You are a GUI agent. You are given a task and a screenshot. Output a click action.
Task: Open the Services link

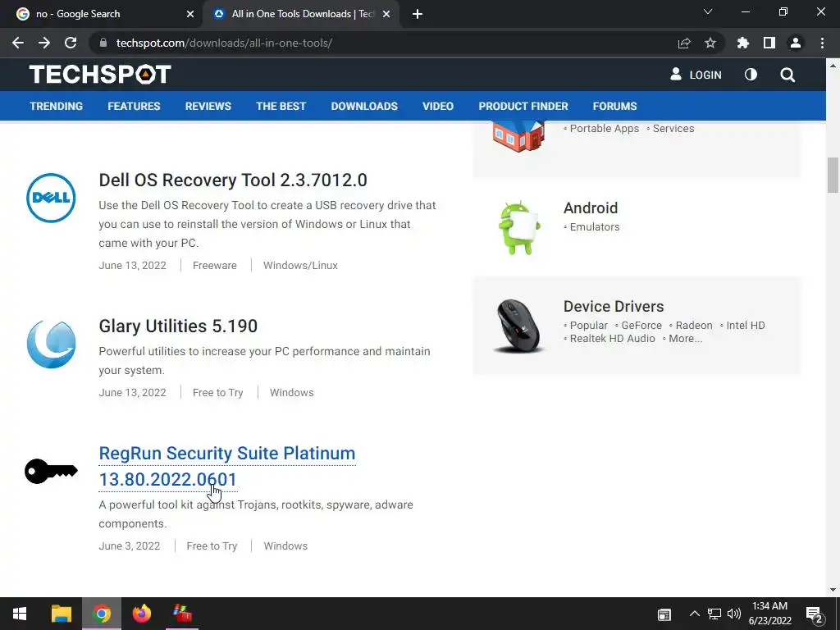coord(673,129)
